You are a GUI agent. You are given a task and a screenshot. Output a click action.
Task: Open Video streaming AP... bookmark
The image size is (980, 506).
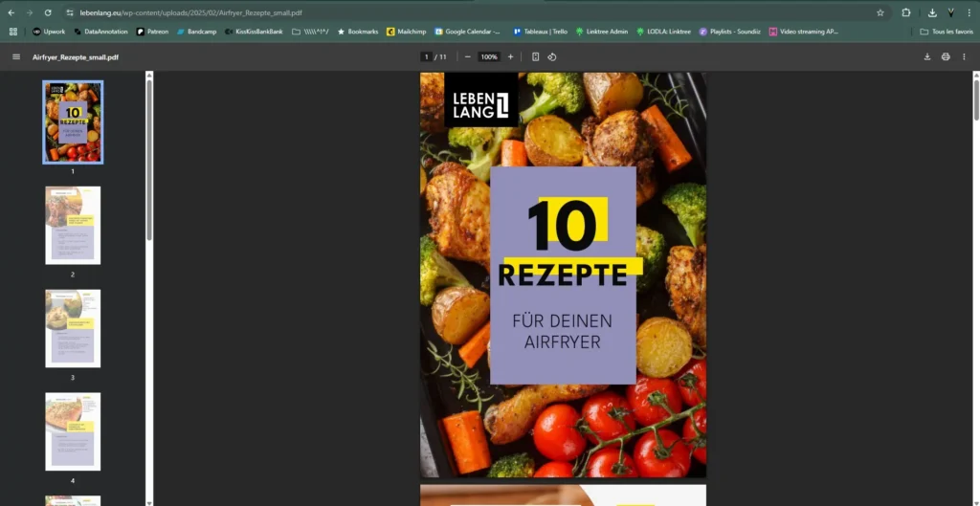(x=804, y=32)
